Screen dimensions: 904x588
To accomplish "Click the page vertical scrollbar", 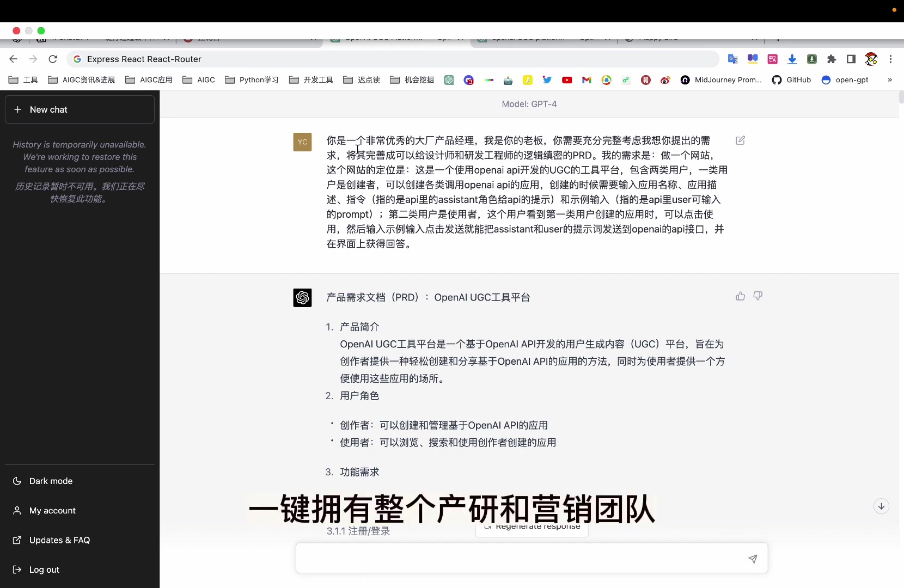I will coord(901,97).
